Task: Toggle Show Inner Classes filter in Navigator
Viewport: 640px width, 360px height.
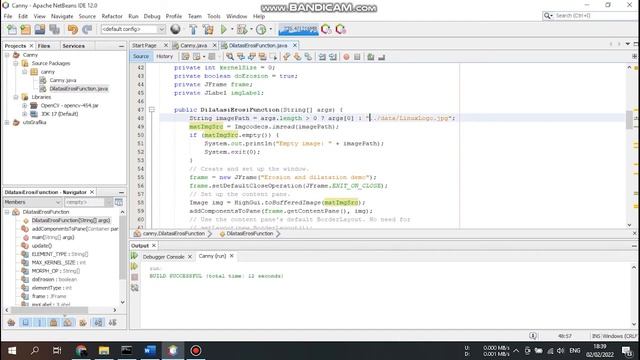Action: (x=68, y=323)
